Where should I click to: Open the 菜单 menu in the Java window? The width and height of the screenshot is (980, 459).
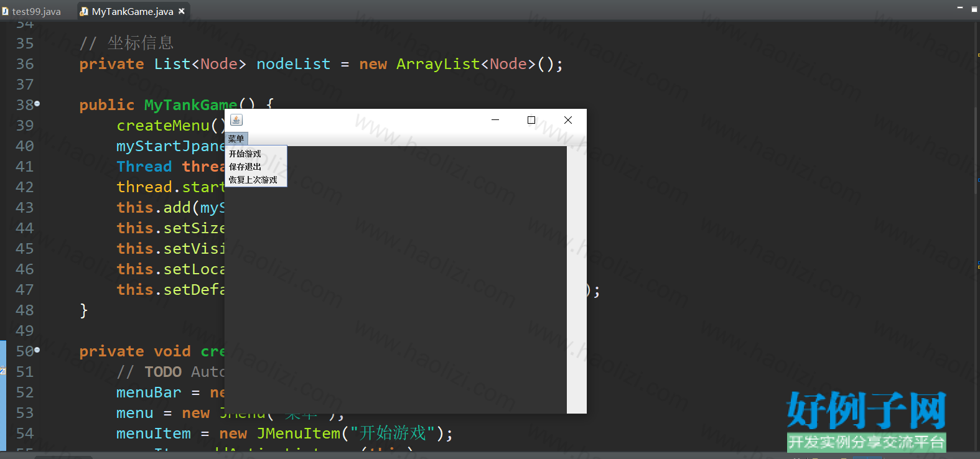click(x=236, y=139)
